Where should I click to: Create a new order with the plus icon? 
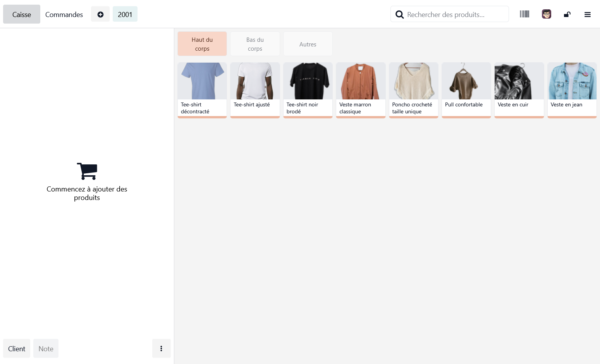point(100,14)
